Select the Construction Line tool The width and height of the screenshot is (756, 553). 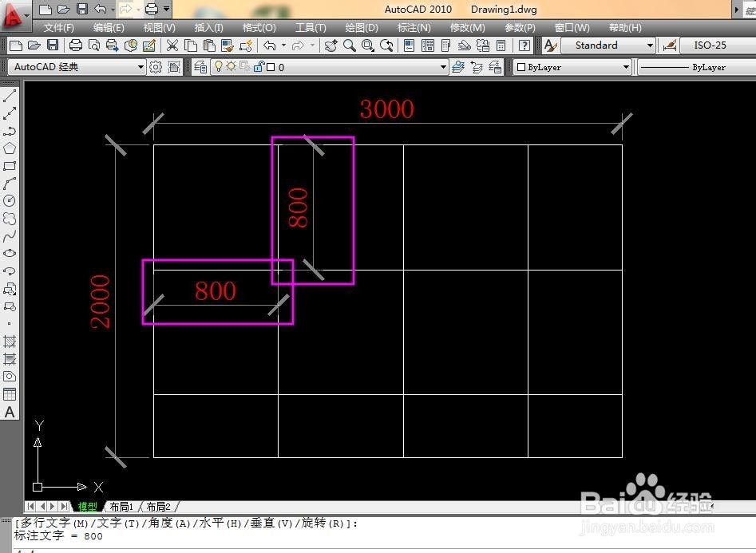pyautogui.click(x=10, y=113)
